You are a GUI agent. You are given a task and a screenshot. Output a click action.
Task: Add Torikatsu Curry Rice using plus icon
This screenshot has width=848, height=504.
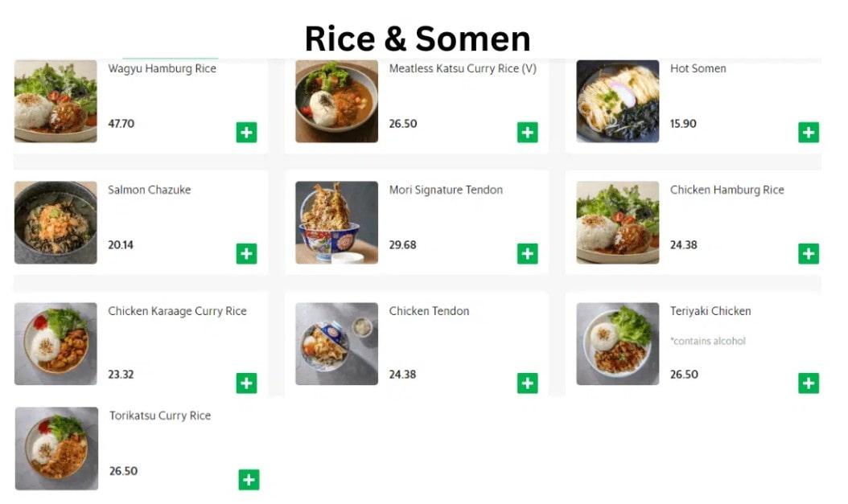[249, 479]
